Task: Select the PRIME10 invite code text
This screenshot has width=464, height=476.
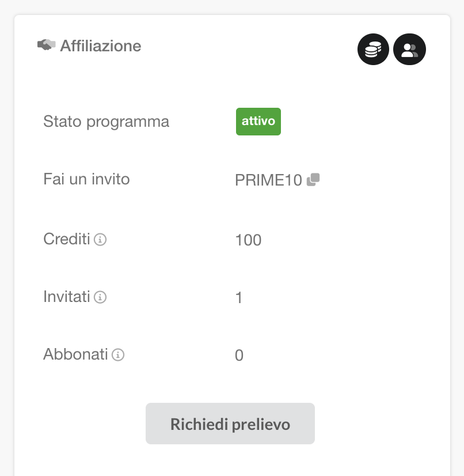Action: coord(268,180)
